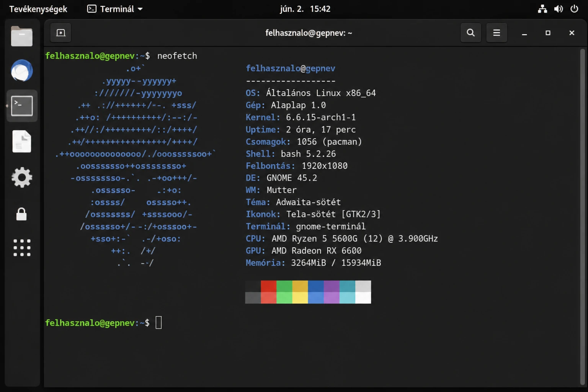Open terminal search with the magnifier
This screenshot has width=588, height=392.
(471, 33)
